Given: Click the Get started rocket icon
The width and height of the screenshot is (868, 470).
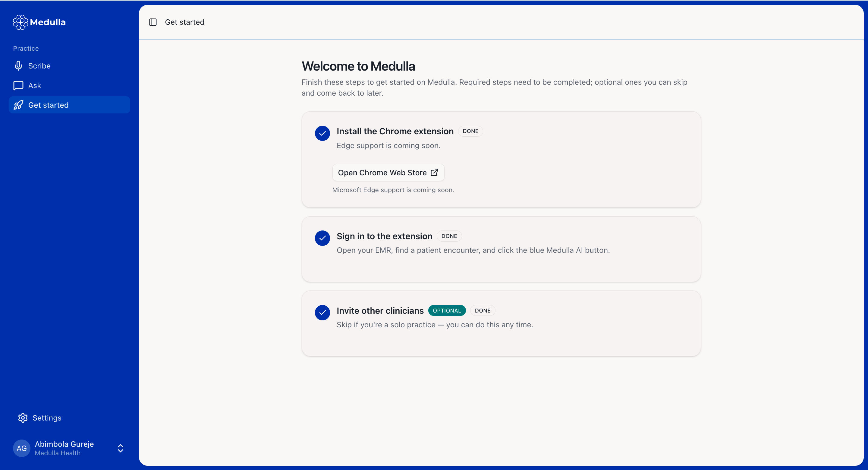Looking at the screenshot, I should (18, 105).
